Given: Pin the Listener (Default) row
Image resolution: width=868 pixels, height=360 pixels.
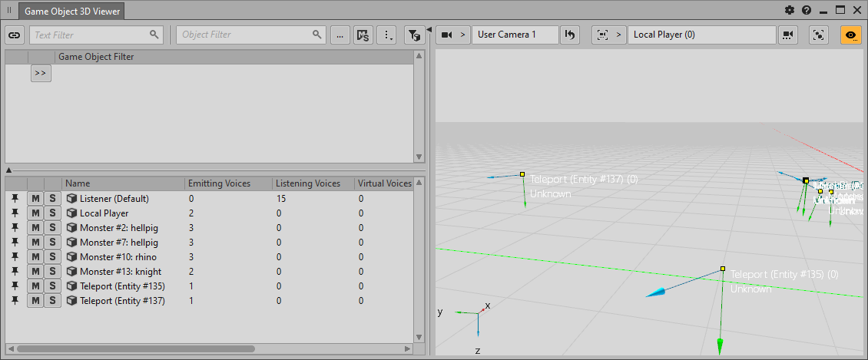Looking at the screenshot, I should pyautogui.click(x=15, y=199).
